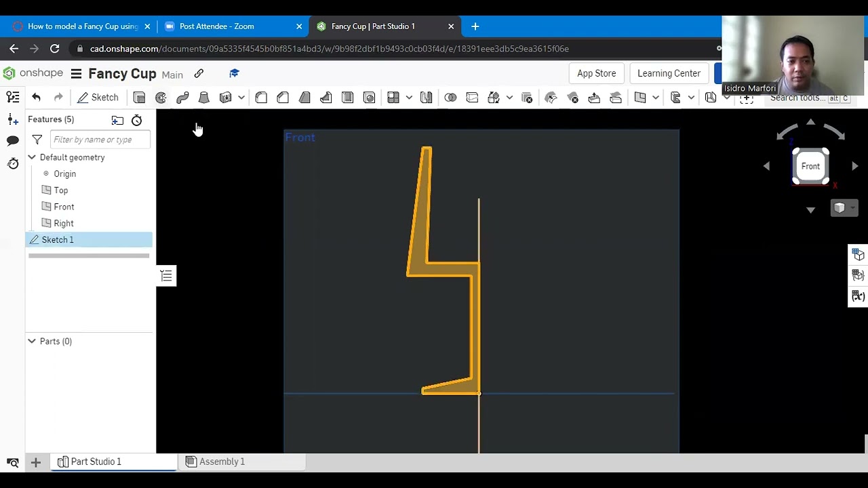Select the Extrude tool

pos(139,98)
